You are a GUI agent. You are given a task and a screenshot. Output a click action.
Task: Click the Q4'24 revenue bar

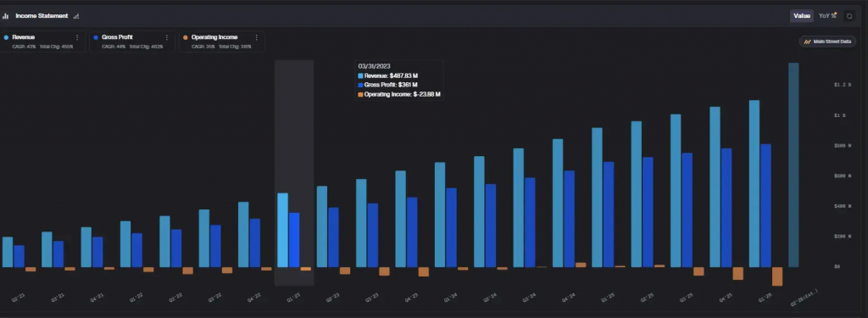coord(558,204)
